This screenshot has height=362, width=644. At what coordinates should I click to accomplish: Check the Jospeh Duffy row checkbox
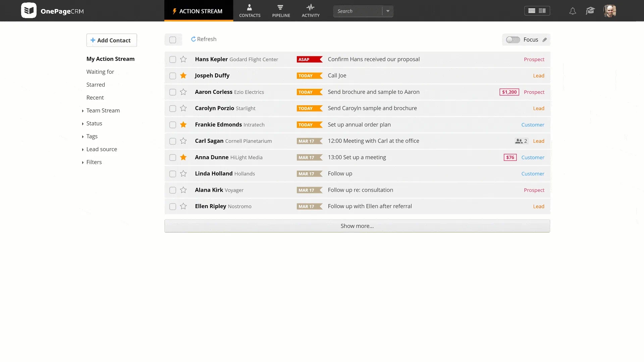click(x=173, y=76)
